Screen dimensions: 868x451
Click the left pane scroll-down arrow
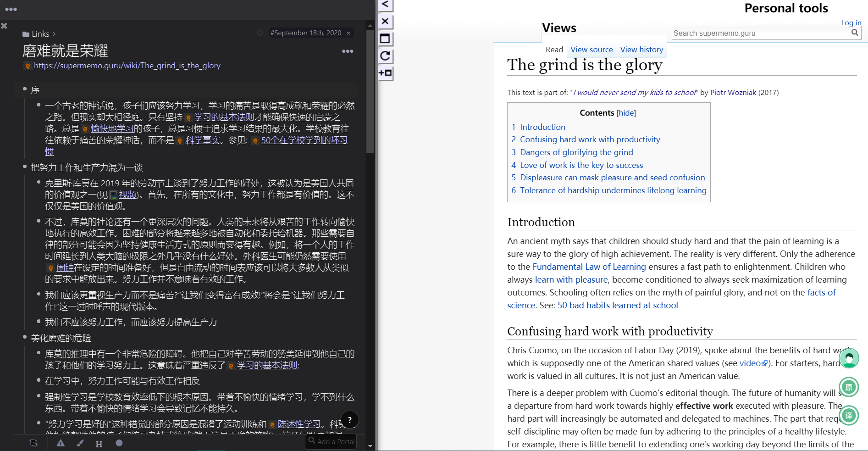tap(370, 446)
